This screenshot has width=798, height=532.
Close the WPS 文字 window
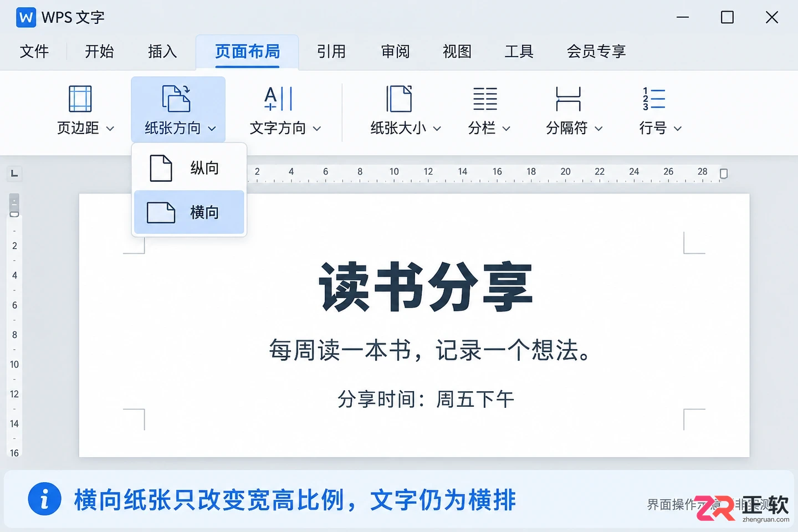coord(772,18)
